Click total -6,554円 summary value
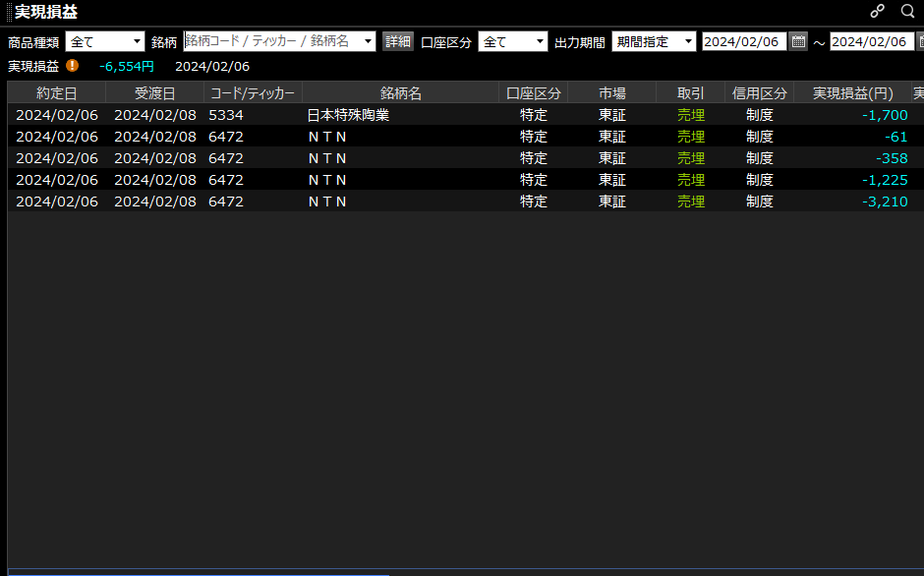This screenshot has width=924, height=576. [x=127, y=66]
